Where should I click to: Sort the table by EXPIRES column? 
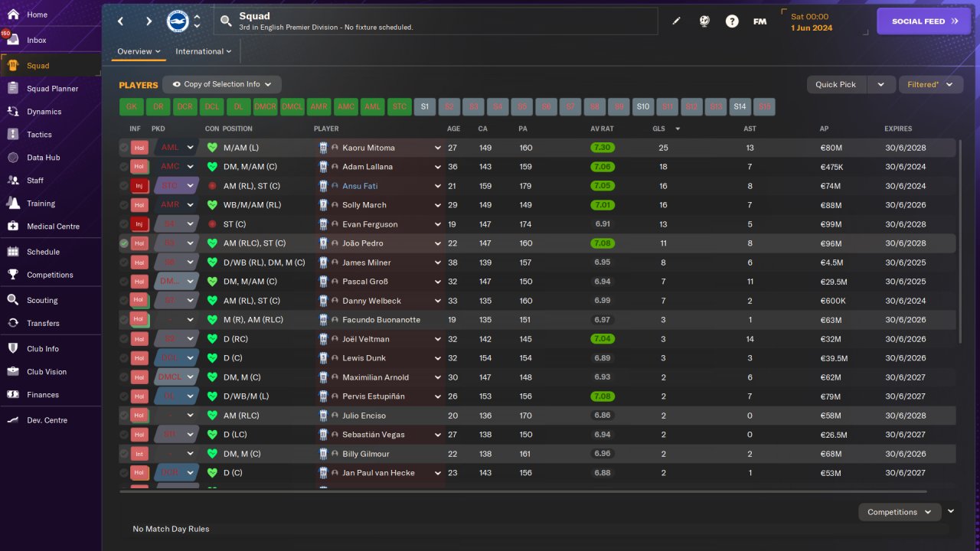[898, 129]
